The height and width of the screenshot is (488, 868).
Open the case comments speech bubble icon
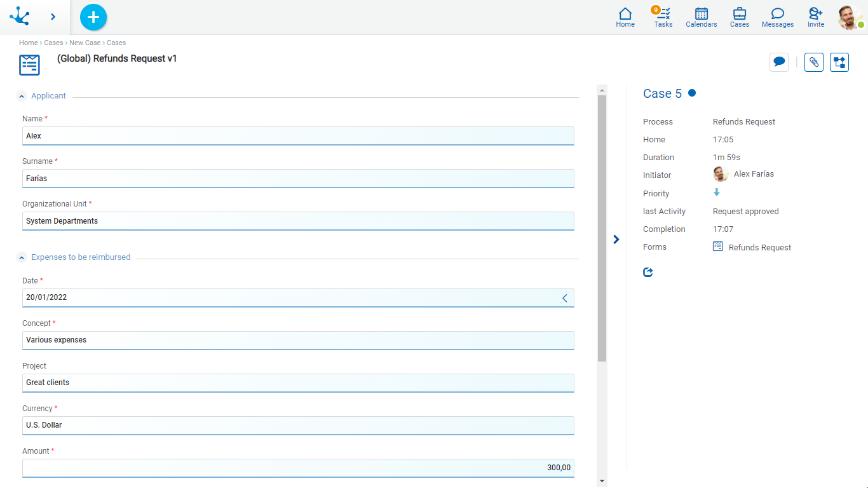[779, 62]
